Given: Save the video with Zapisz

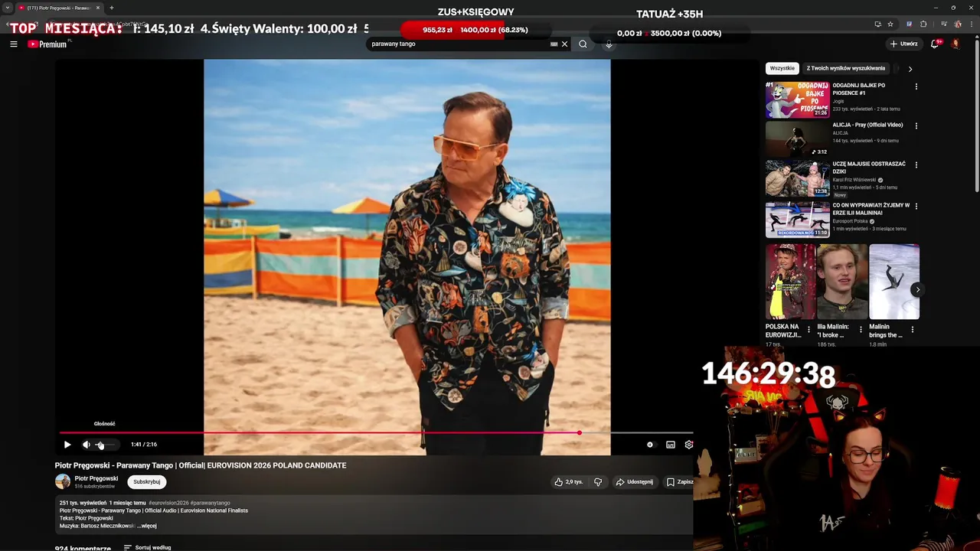Looking at the screenshot, I should click(679, 482).
